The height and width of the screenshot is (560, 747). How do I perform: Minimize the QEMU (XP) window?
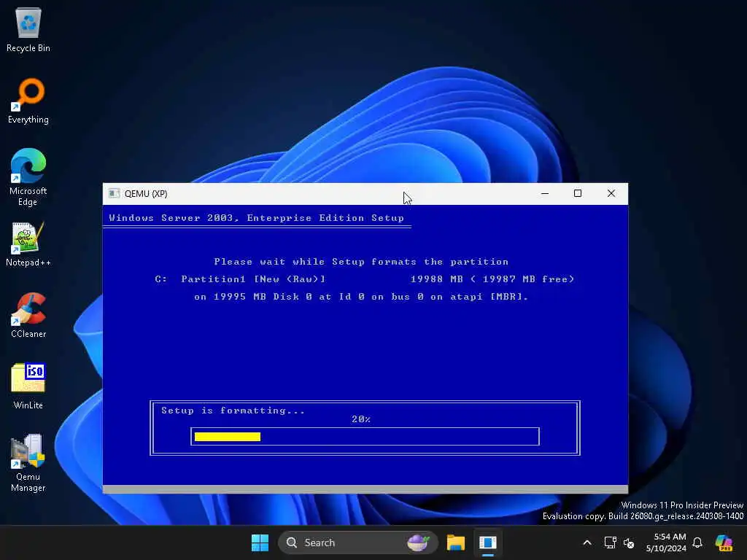pyautogui.click(x=545, y=193)
